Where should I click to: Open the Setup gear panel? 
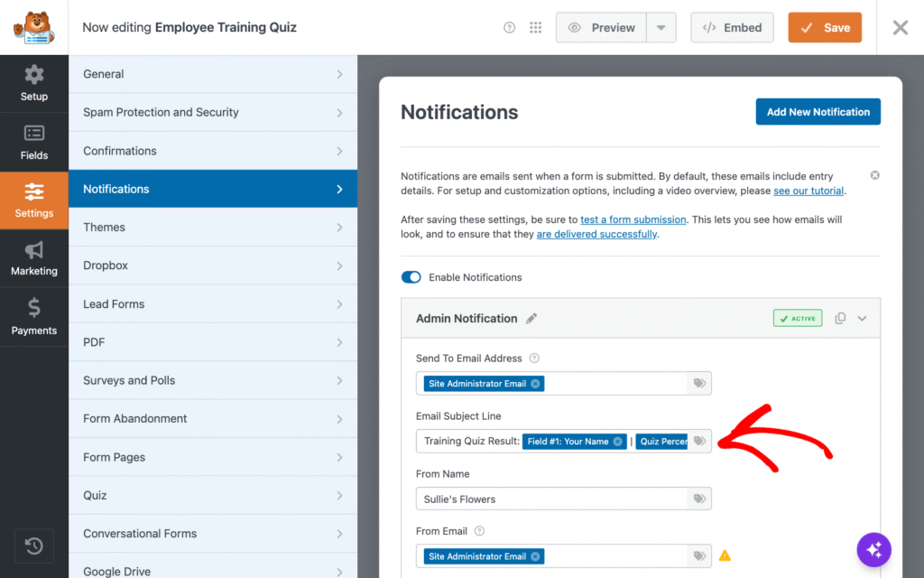(x=34, y=84)
